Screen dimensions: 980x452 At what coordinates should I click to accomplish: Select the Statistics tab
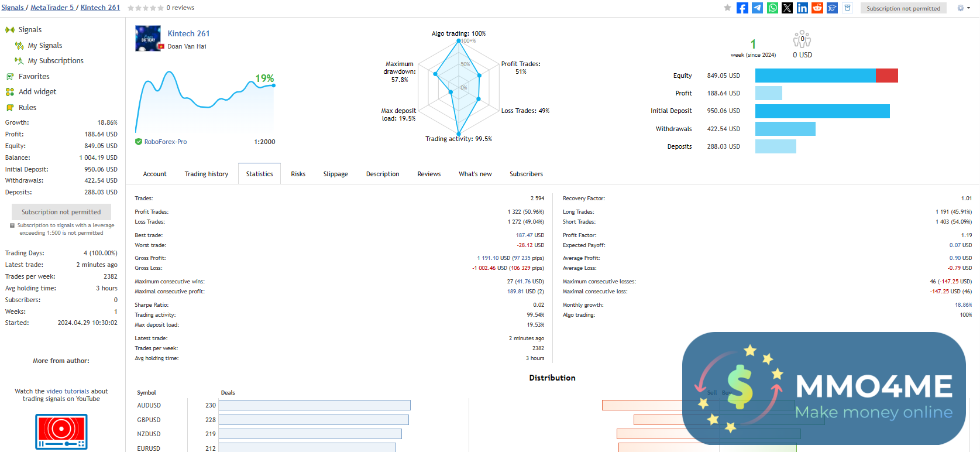coord(259,174)
